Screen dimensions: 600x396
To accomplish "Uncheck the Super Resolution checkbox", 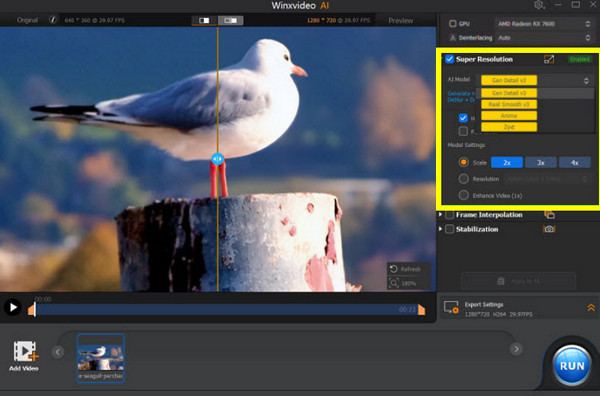I will click(x=449, y=59).
